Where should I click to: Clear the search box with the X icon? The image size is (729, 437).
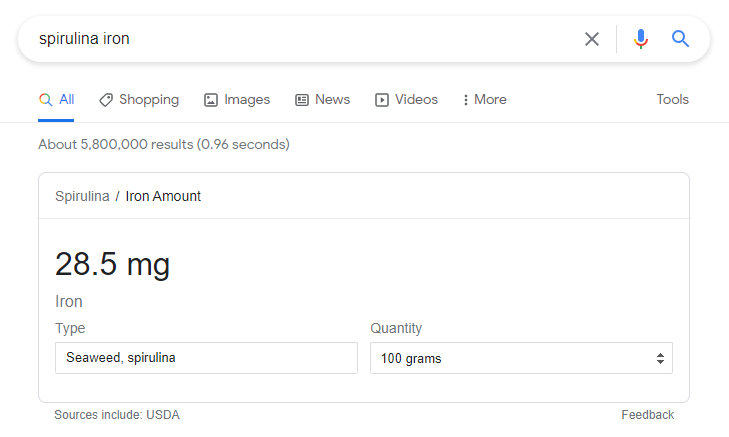(x=592, y=39)
